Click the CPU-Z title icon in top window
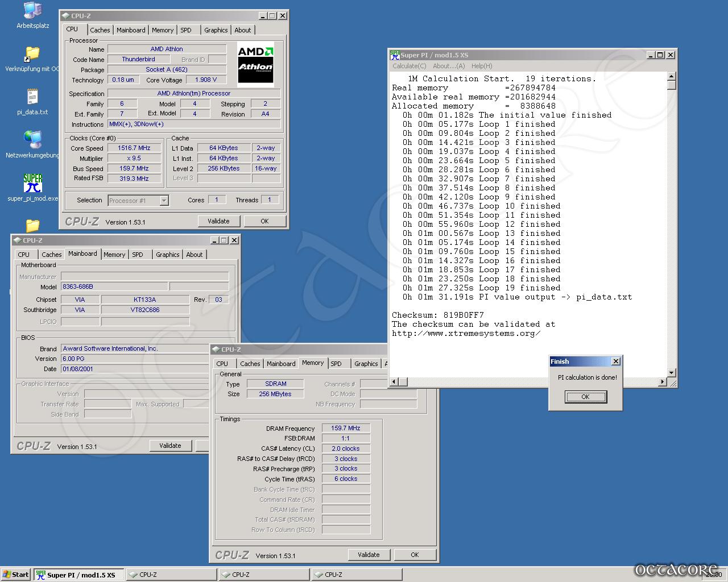The height and width of the screenshot is (582, 728). (x=65, y=16)
